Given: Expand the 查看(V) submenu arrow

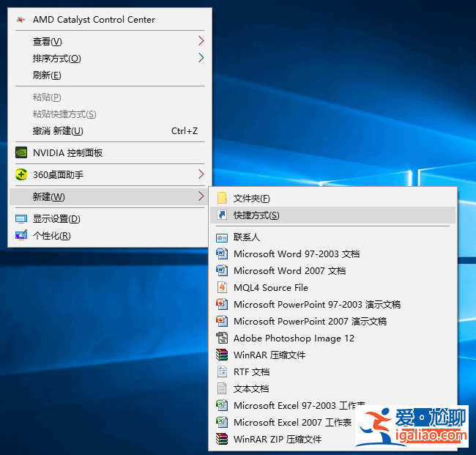Looking at the screenshot, I should tap(201, 41).
